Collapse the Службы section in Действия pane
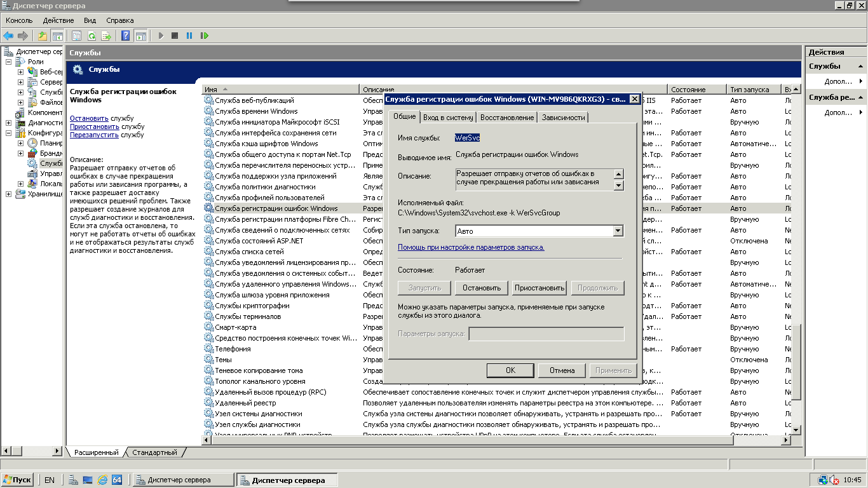 (860, 66)
